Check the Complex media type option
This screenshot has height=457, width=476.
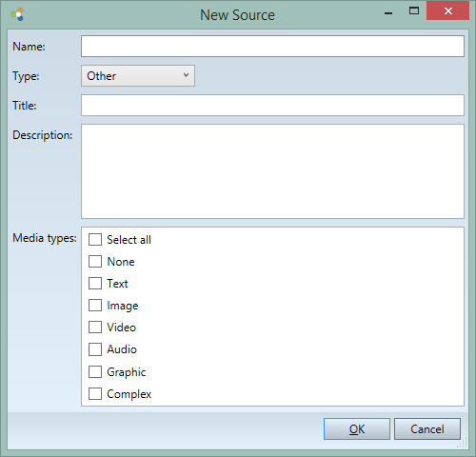click(95, 393)
